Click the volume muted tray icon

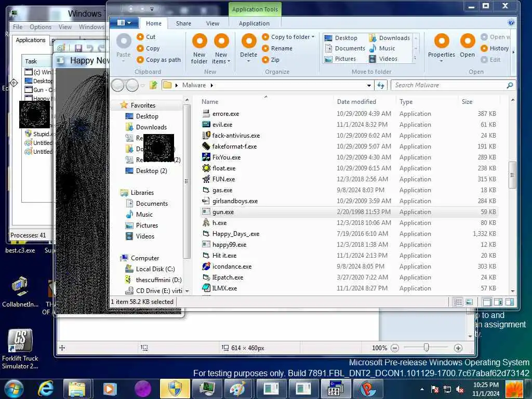(460, 390)
